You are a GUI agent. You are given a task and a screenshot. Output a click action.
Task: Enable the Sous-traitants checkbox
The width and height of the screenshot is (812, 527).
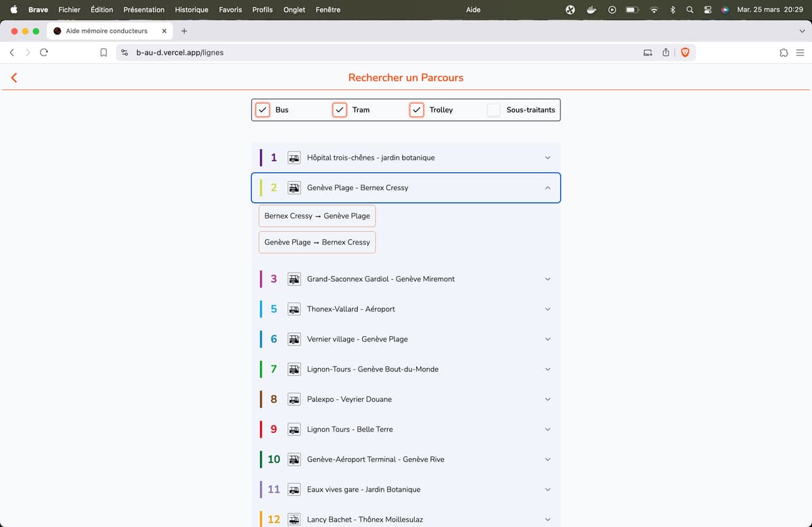tap(494, 110)
